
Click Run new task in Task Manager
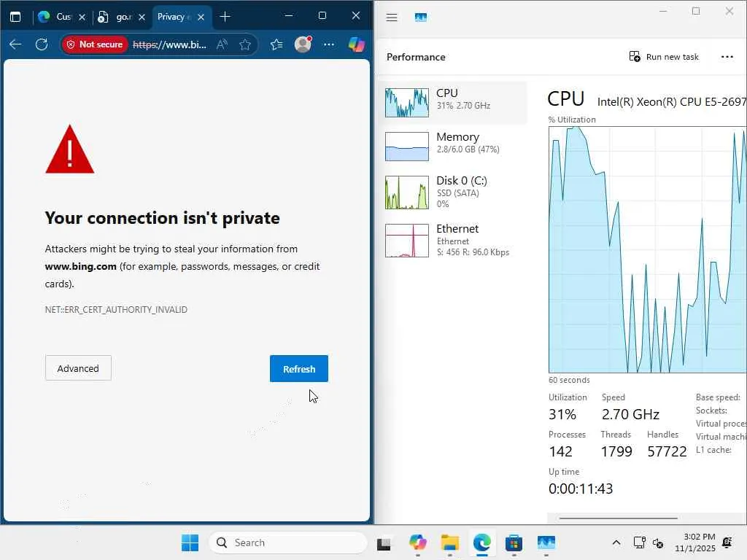point(664,57)
